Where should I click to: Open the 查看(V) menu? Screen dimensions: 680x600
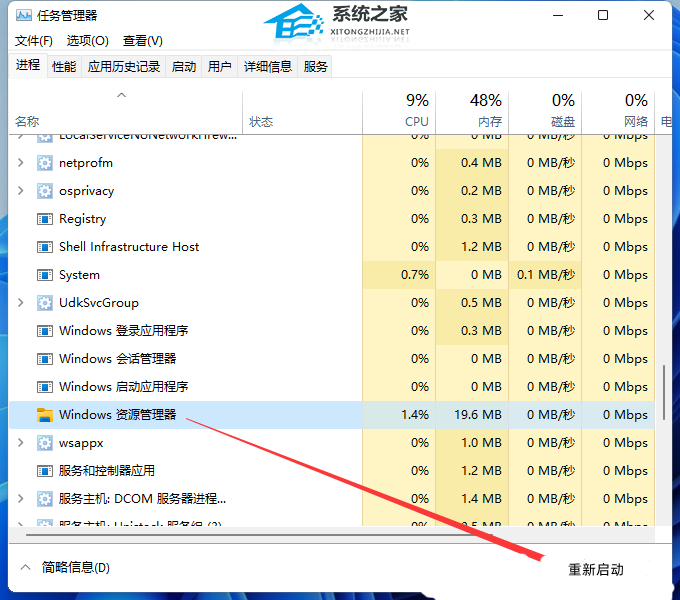point(142,40)
